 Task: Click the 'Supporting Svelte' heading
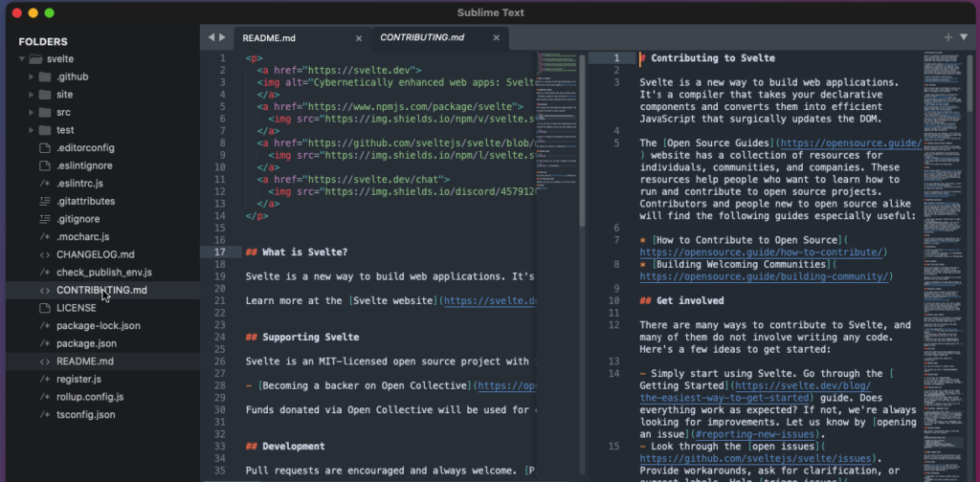point(302,338)
